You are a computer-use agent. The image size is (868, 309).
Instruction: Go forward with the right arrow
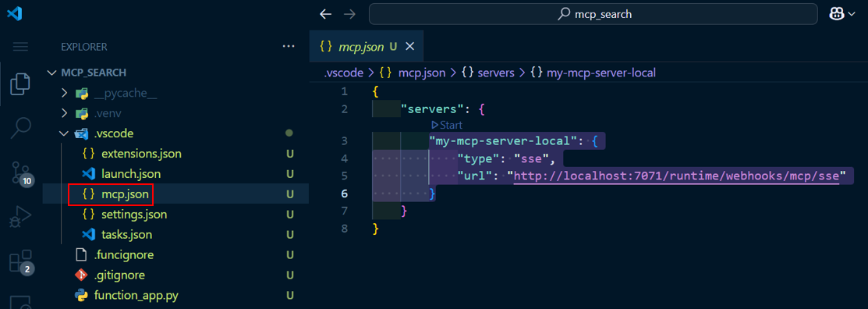click(x=349, y=14)
